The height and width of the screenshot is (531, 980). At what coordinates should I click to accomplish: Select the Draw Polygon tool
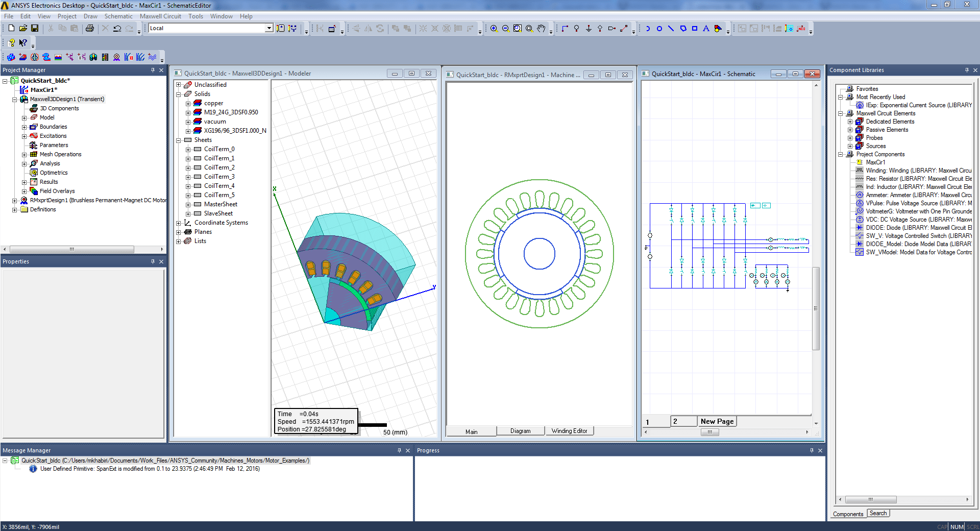coord(683,29)
